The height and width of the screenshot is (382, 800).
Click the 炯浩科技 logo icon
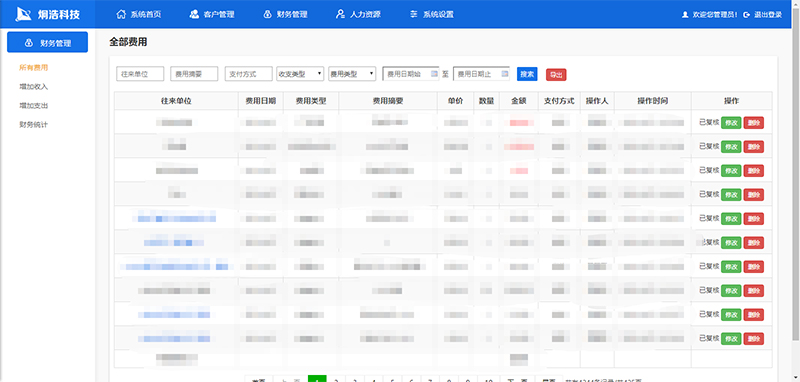(x=24, y=14)
